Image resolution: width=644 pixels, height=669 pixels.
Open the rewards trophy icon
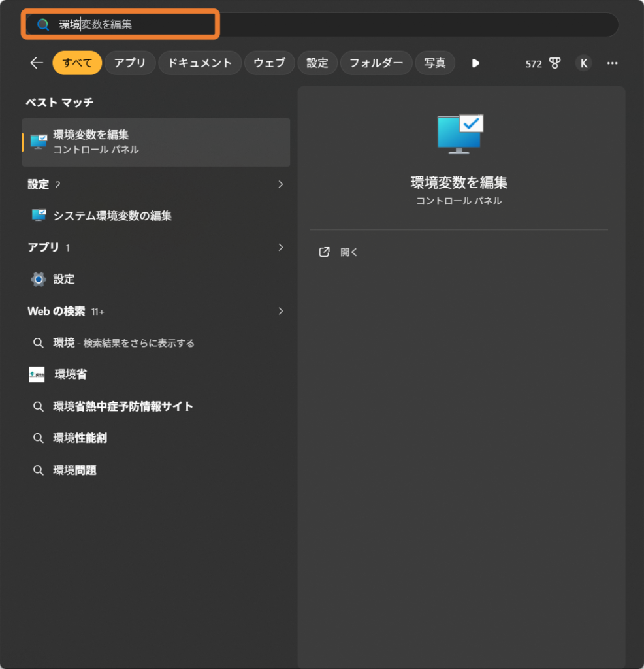(x=555, y=63)
